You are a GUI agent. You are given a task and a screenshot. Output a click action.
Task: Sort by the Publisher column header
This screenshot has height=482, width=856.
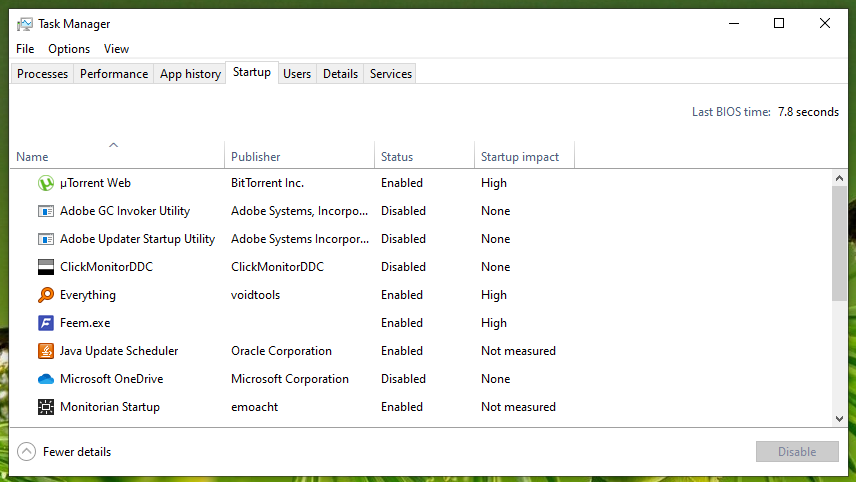pyautogui.click(x=299, y=154)
